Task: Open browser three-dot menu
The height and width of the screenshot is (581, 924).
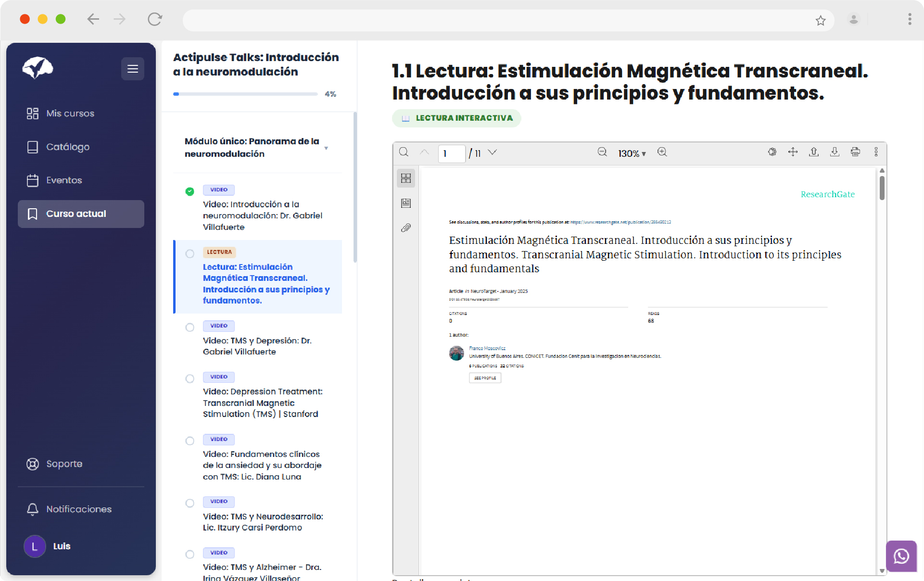Action: (910, 19)
